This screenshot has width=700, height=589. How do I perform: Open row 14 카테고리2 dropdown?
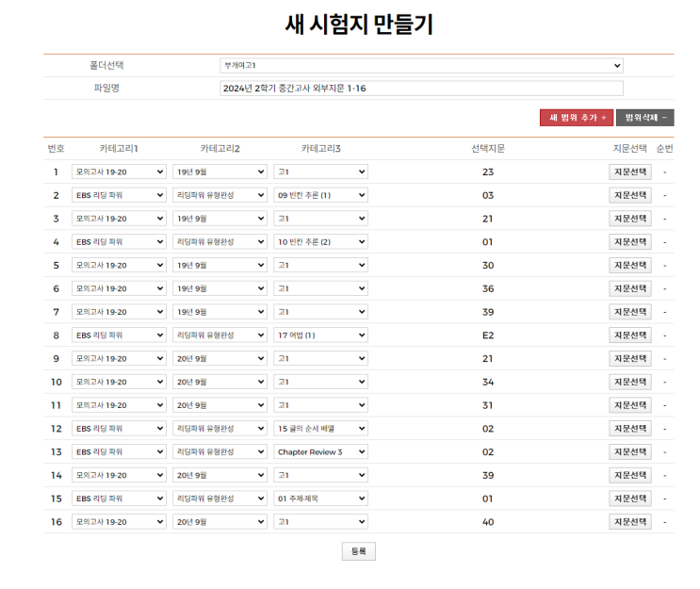(x=220, y=475)
